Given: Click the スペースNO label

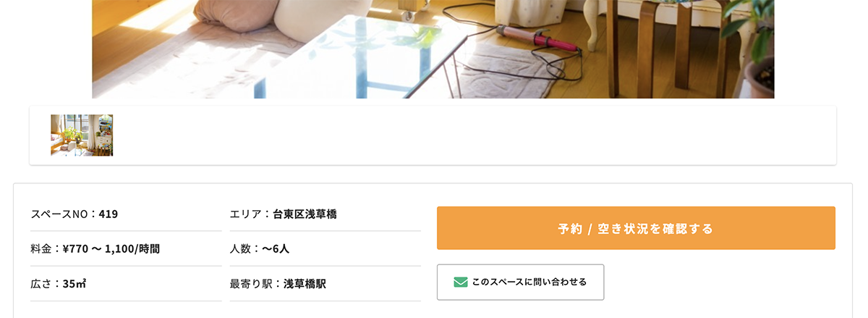Looking at the screenshot, I should 60,214.
